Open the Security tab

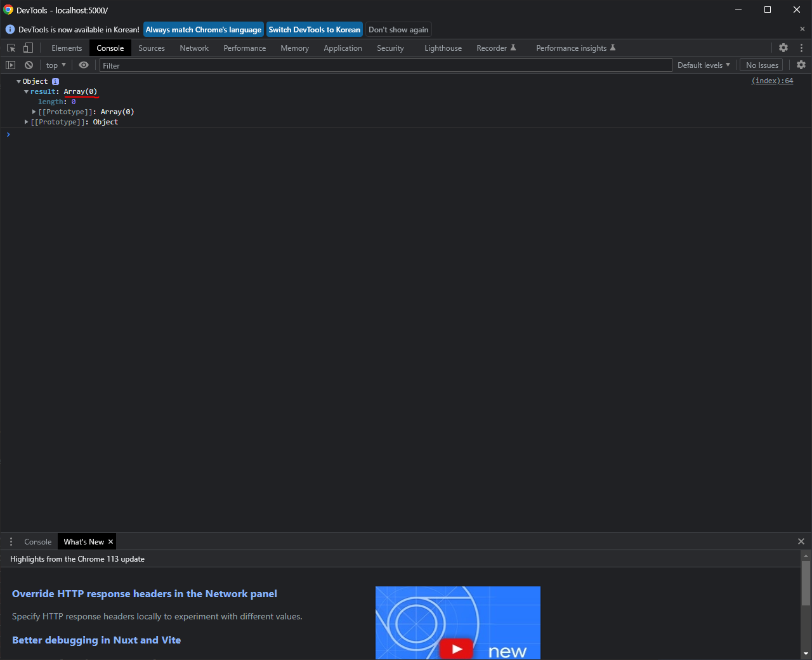390,48
